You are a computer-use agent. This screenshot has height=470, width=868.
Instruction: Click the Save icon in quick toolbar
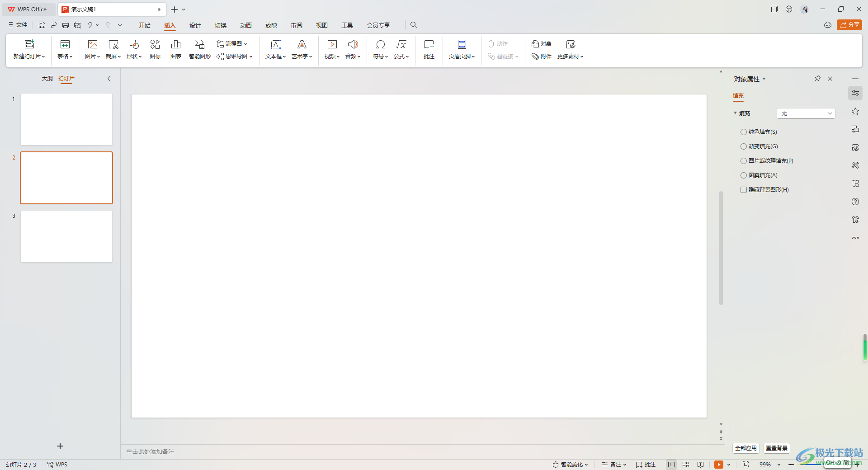(42, 25)
